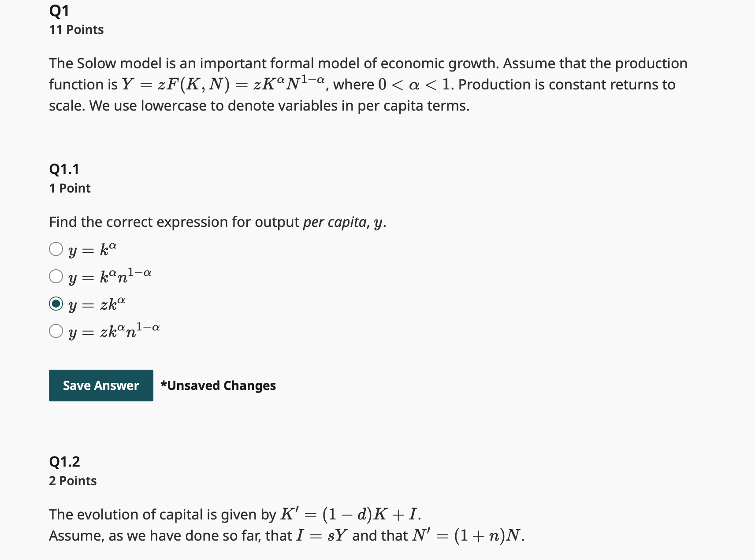This screenshot has height=560, width=755.
Task: Click the Q1.1 section heading
Action: coord(65,169)
